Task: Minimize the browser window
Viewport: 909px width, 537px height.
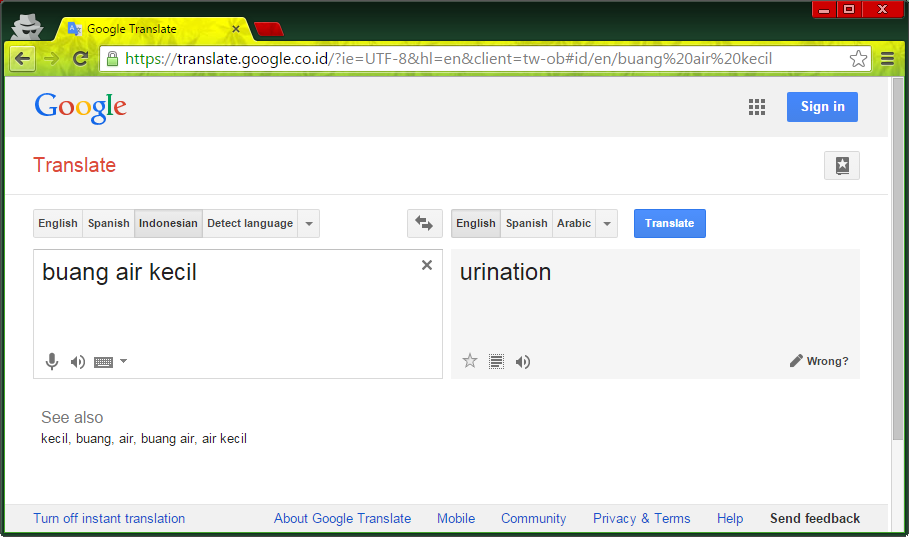Action: pos(824,9)
